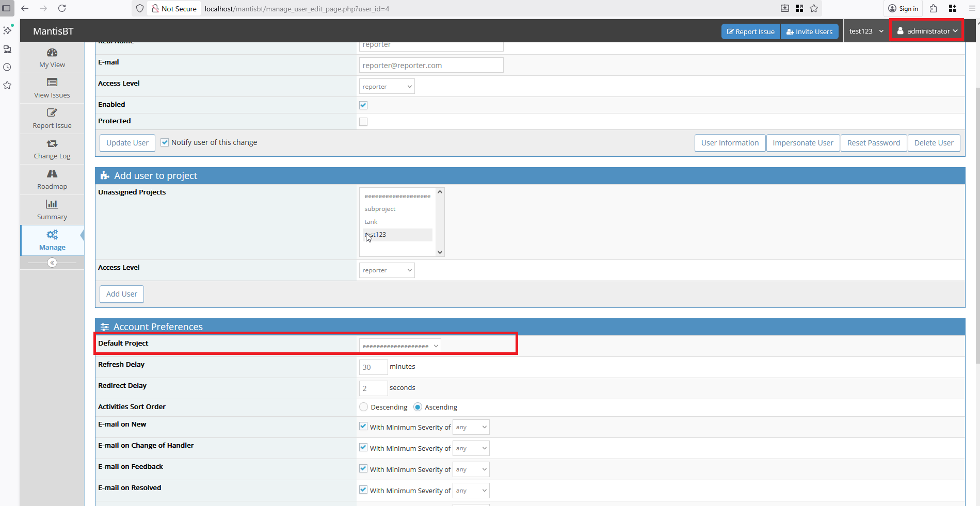Click the Refresh Delay minutes field
Screen dimensions: 980x506
[x=373, y=367]
